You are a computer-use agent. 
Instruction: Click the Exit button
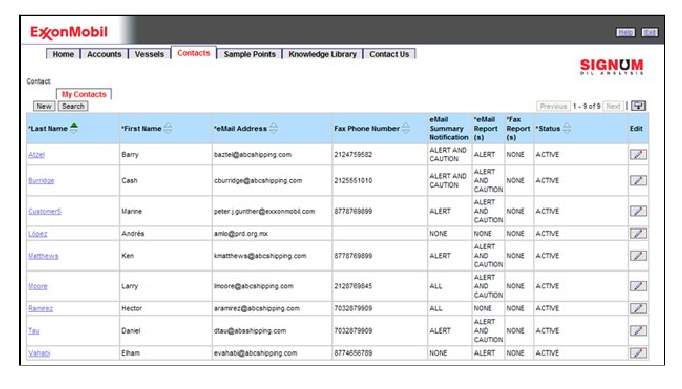point(649,32)
